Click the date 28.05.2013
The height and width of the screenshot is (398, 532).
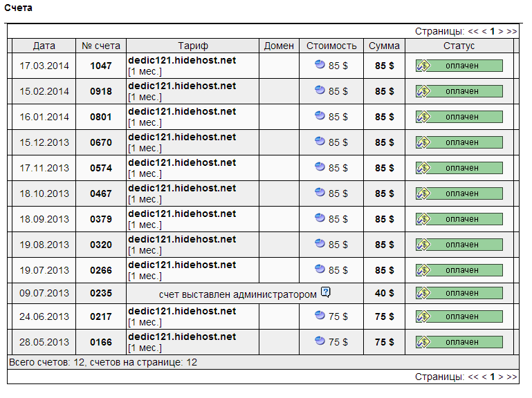pos(44,343)
